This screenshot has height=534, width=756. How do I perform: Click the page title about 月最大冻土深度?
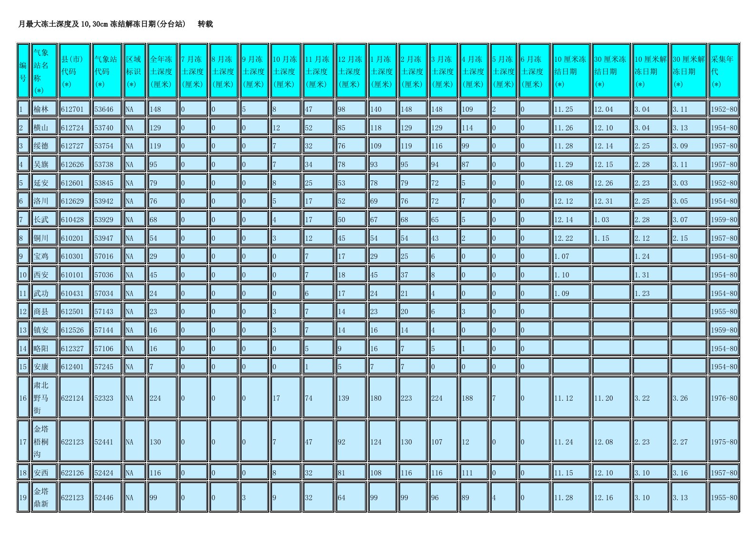pyautogui.click(x=101, y=24)
